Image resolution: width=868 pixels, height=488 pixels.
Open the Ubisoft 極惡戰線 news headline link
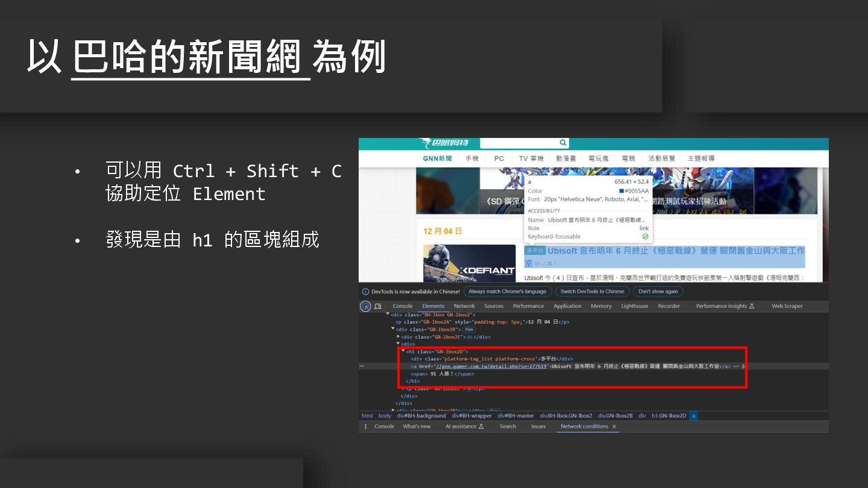pyautogui.click(x=664, y=256)
